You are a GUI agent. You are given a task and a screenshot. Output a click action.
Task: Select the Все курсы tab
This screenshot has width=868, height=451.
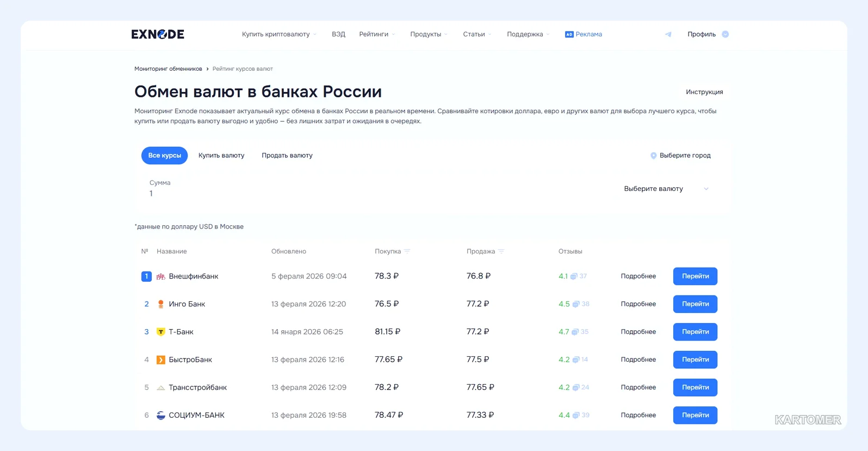(165, 156)
